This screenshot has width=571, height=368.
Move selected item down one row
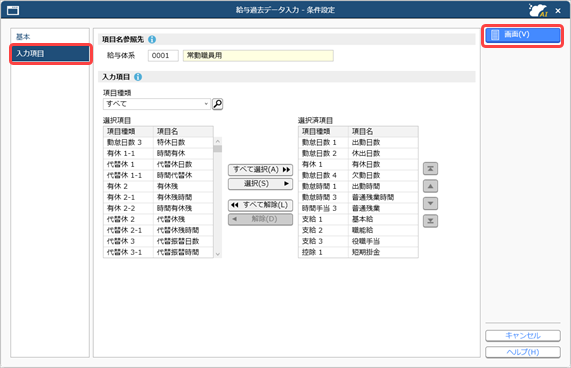pos(430,203)
